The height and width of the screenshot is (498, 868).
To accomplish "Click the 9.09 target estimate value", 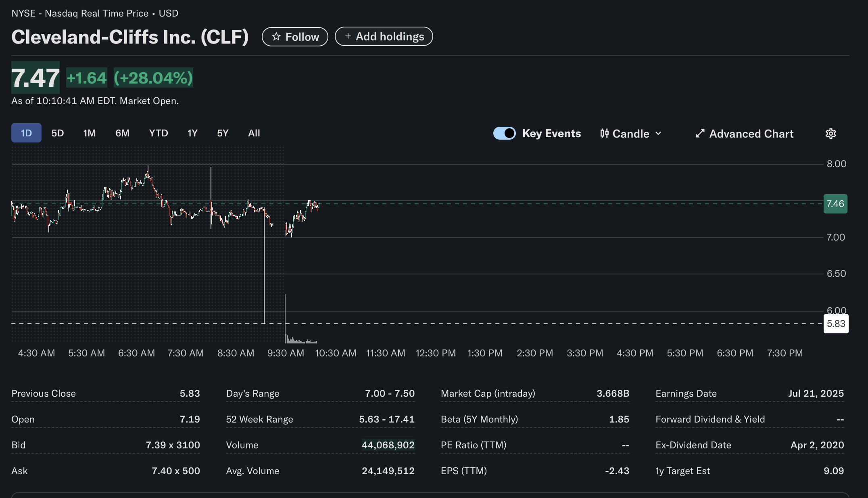I will point(834,471).
